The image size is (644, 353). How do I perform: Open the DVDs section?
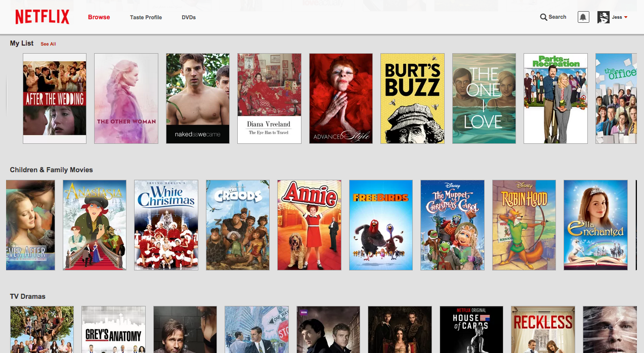[189, 17]
